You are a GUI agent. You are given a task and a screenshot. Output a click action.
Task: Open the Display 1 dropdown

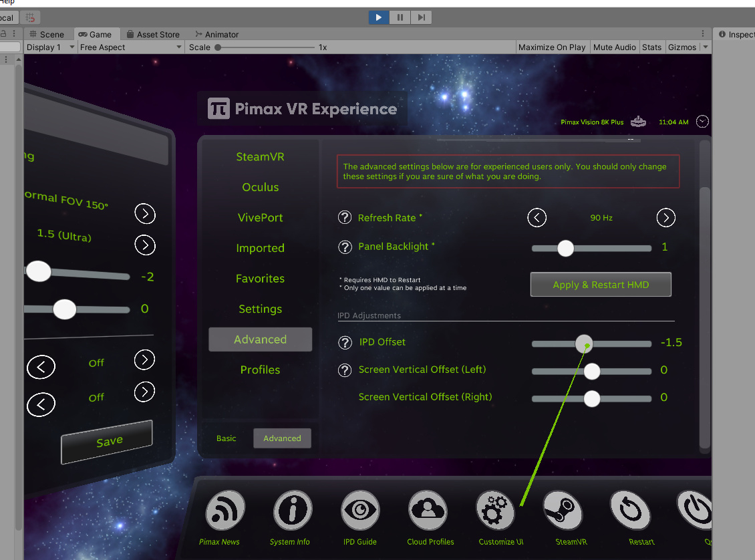tap(50, 47)
